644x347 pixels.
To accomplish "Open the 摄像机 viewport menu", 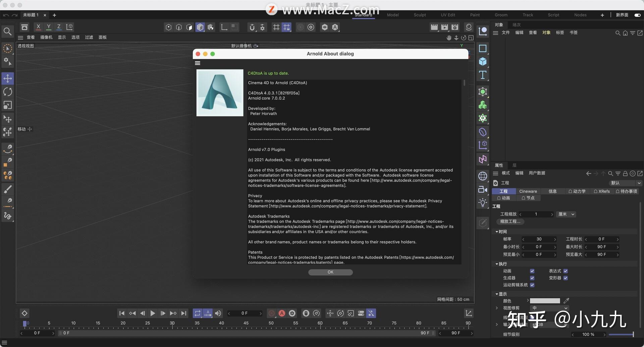I will [46, 37].
